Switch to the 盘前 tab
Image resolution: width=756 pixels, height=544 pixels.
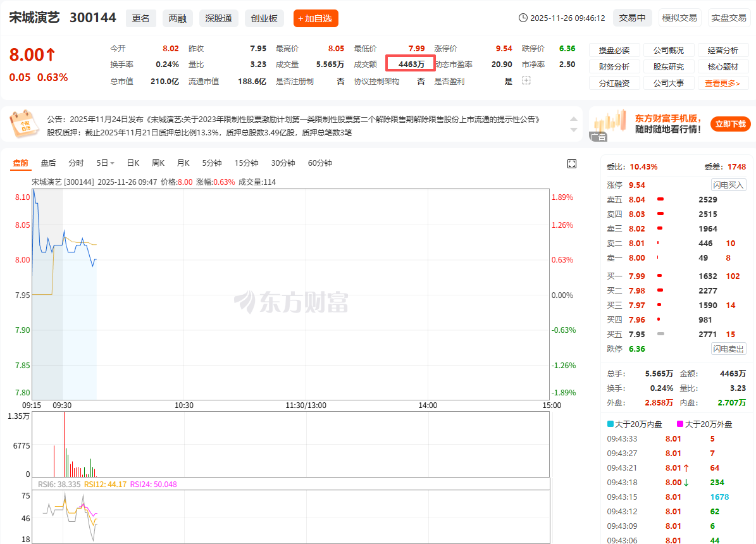point(20,163)
